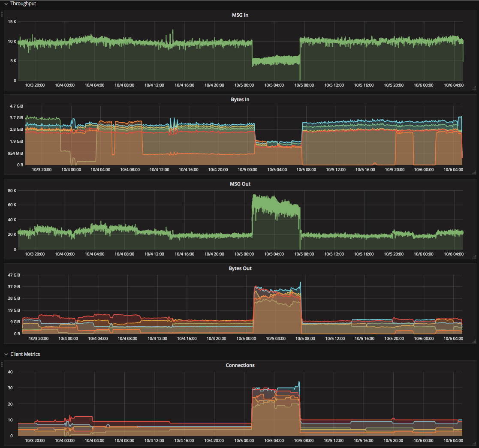Click 10/6 00:00 time label under Bytes In
This screenshot has width=479, height=448.
tap(424, 169)
